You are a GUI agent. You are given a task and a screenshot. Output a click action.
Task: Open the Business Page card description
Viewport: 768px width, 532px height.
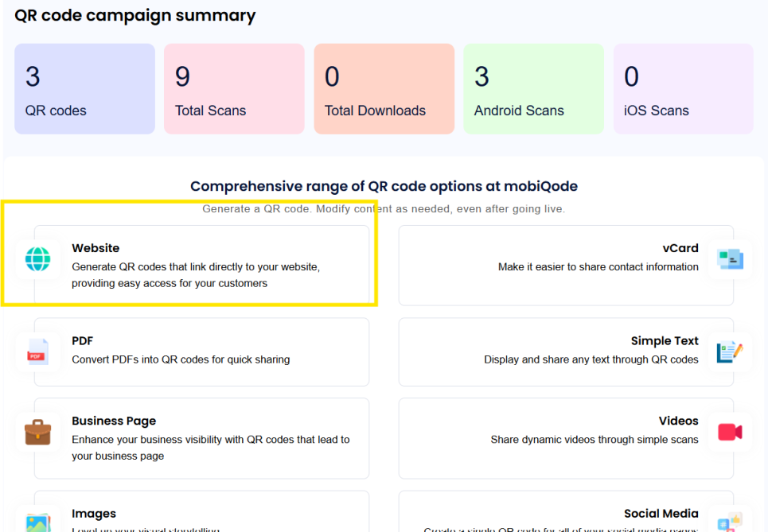tap(210, 447)
